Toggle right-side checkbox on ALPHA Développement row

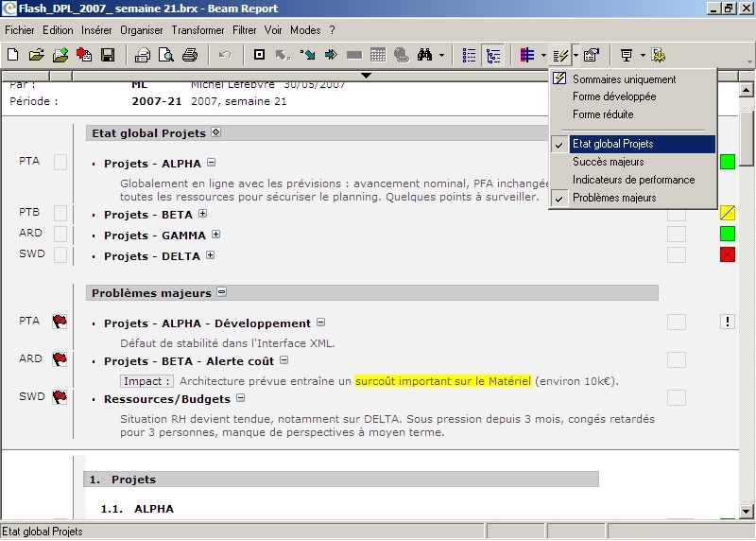tap(677, 322)
